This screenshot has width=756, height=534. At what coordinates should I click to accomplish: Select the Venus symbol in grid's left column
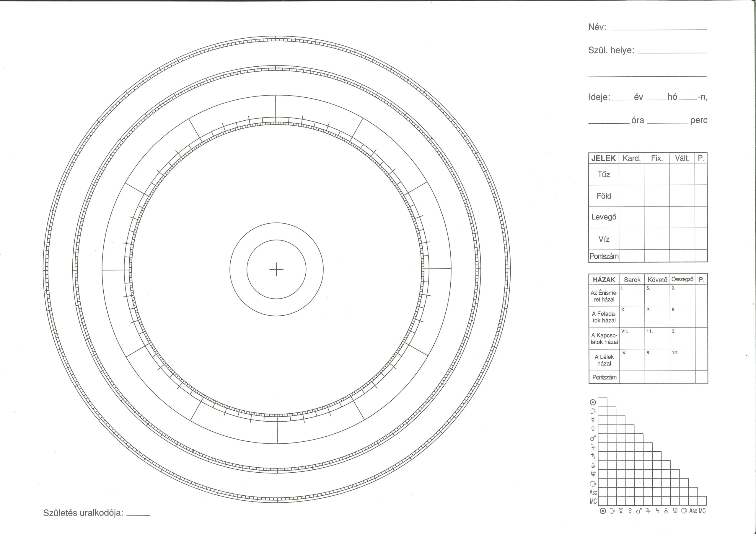click(x=593, y=429)
